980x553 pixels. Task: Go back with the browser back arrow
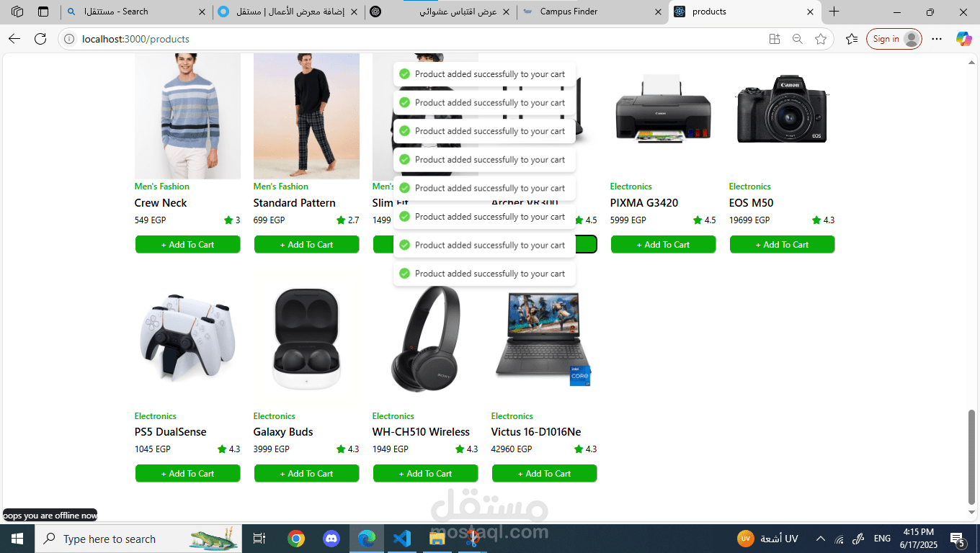pos(14,39)
